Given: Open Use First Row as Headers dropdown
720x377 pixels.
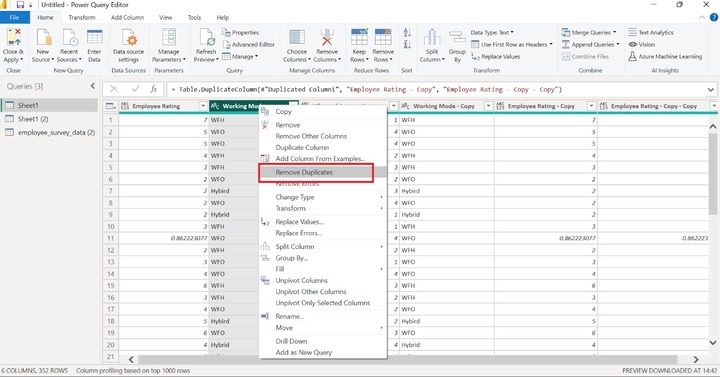Looking at the screenshot, I should coord(512,45).
